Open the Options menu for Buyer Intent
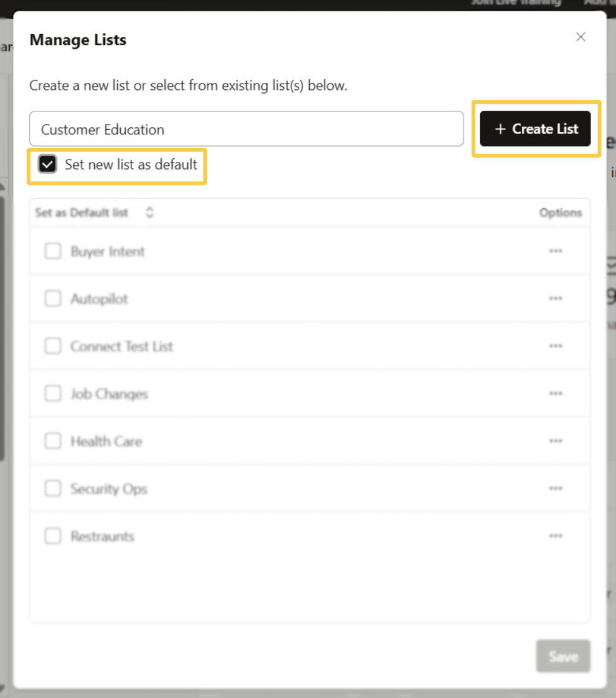The width and height of the screenshot is (616, 698). point(556,251)
